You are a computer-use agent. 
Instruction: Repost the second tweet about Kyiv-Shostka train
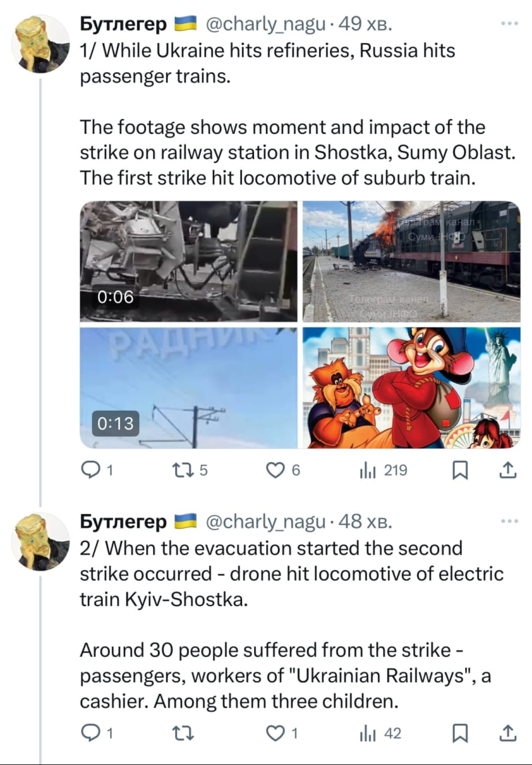[183, 734]
